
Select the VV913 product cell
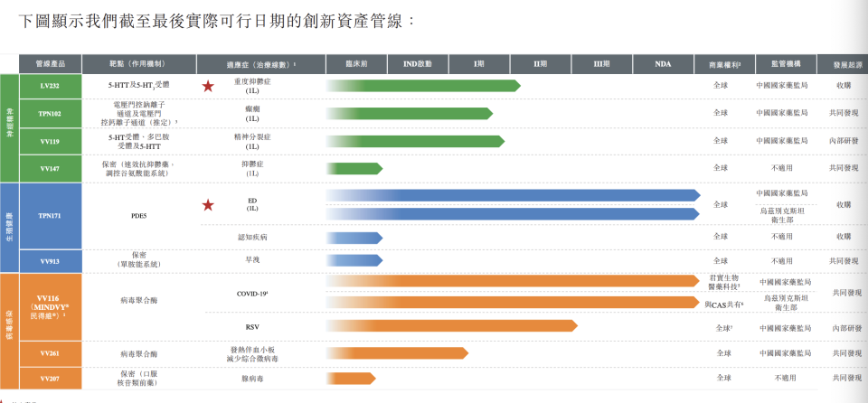(x=51, y=261)
